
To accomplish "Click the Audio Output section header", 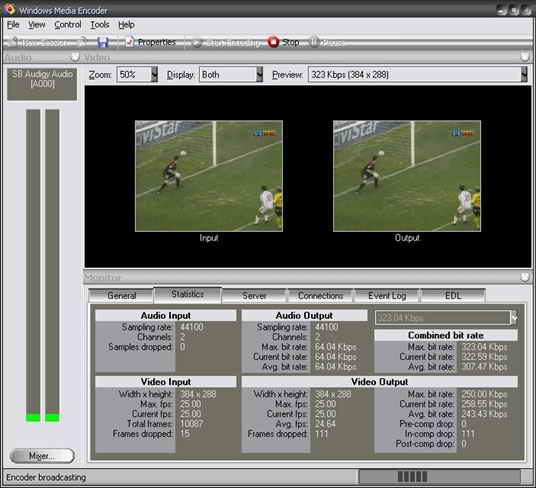I will point(304,315).
